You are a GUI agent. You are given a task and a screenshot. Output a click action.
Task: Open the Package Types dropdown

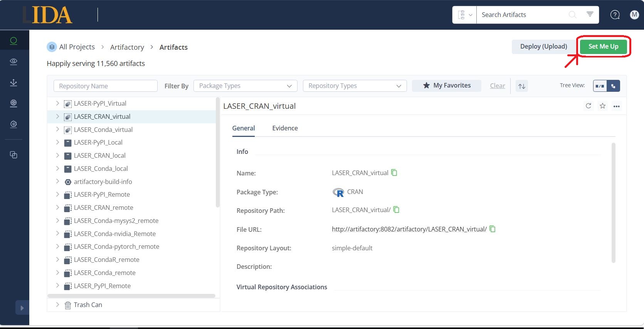click(245, 86)
